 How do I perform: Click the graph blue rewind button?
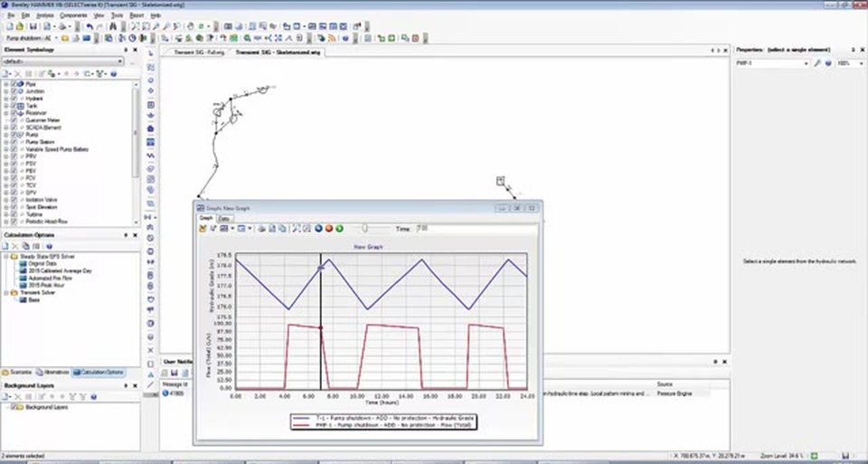pos(318,229)
